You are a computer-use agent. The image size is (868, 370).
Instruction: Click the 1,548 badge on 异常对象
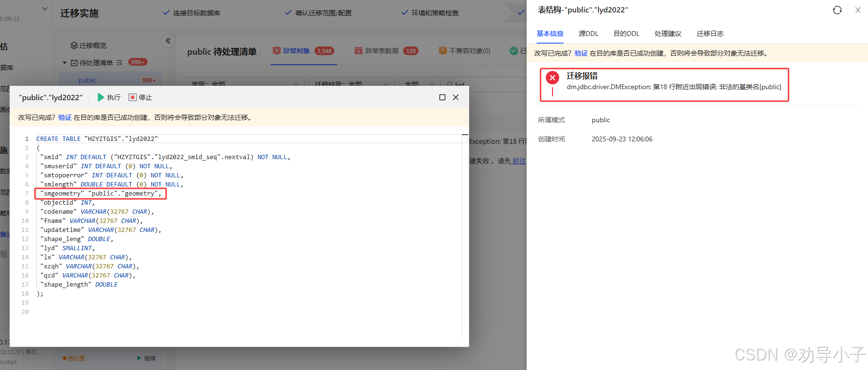point(324,51)
